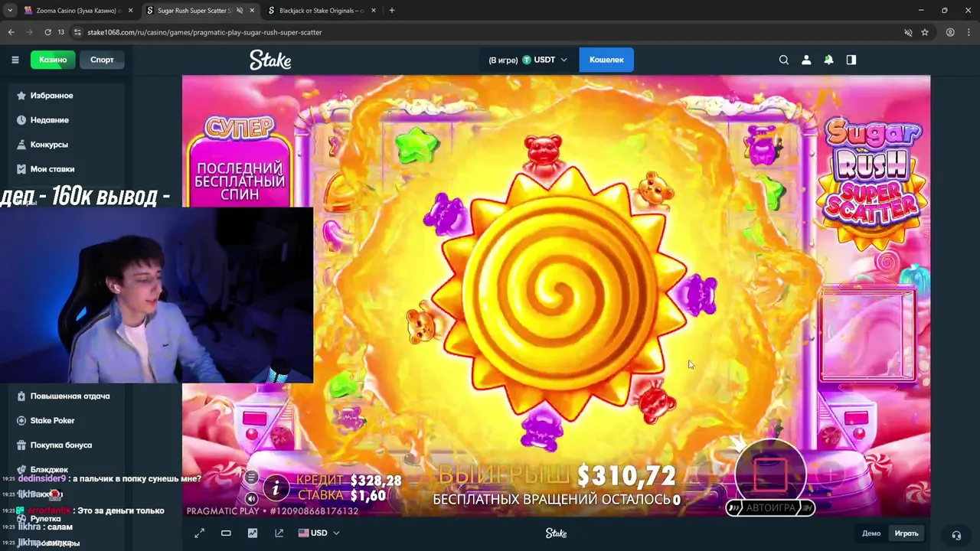Click the $310,72 win amount

tap(626, 476)
